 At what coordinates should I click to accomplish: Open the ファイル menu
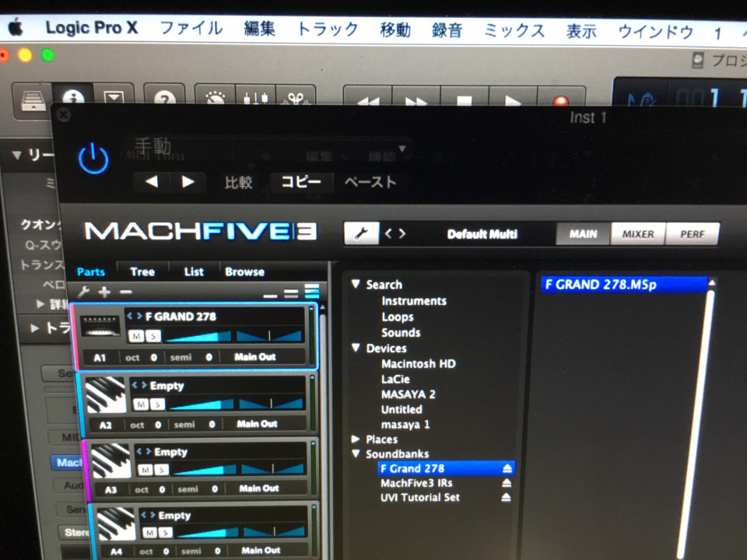(191, 29)
